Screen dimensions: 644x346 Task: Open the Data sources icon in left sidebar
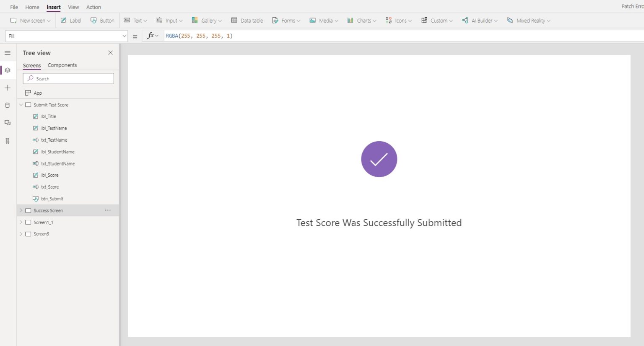point(8,105)
